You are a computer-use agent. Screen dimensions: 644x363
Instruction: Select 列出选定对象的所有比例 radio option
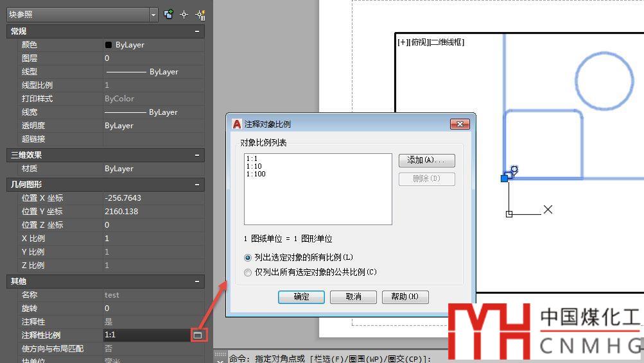pyautogui.click(x=248, y=257)
